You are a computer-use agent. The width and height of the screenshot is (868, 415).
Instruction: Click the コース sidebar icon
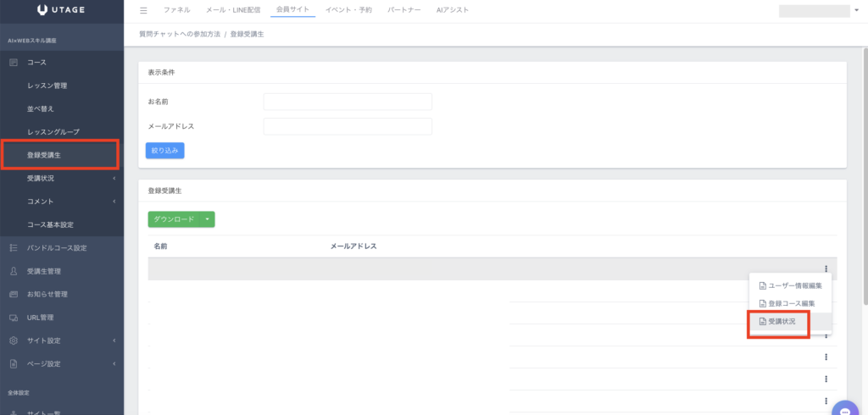14,63
